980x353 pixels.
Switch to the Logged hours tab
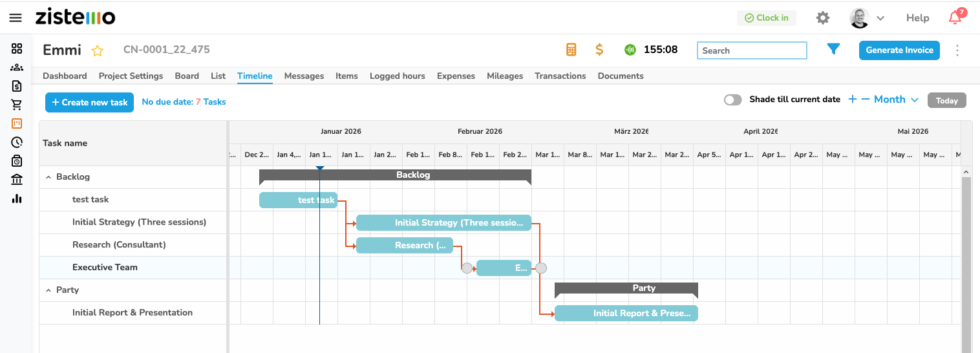tap(397, 76)
